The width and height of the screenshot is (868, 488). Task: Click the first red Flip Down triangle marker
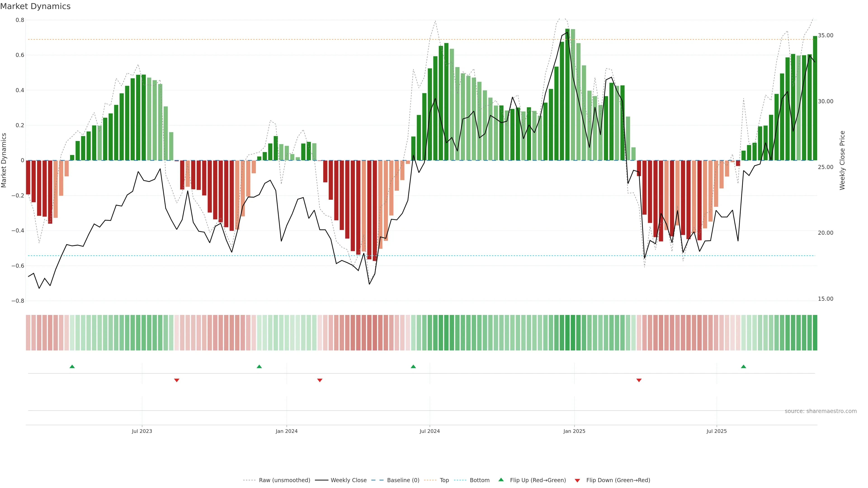coord(177,380)
